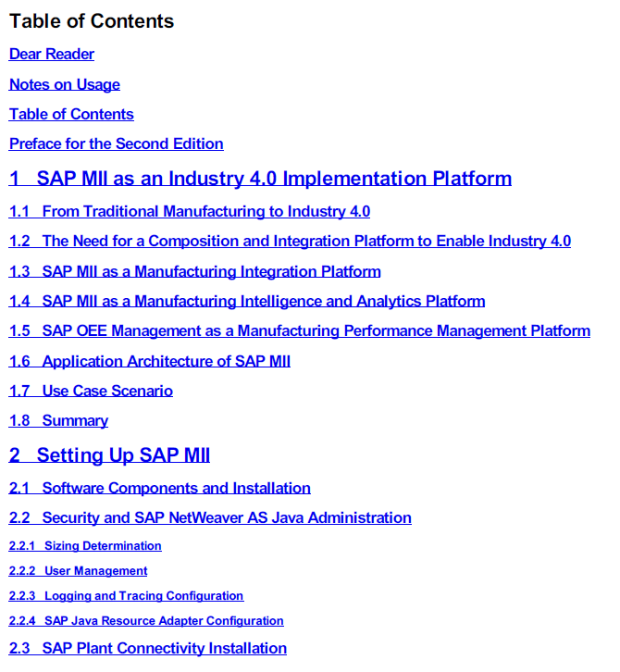Jump to 2.2.4 SAP Java Resource Adapter Configuration
This screenshot has height=672, width=620.
[x=146, y=620]
